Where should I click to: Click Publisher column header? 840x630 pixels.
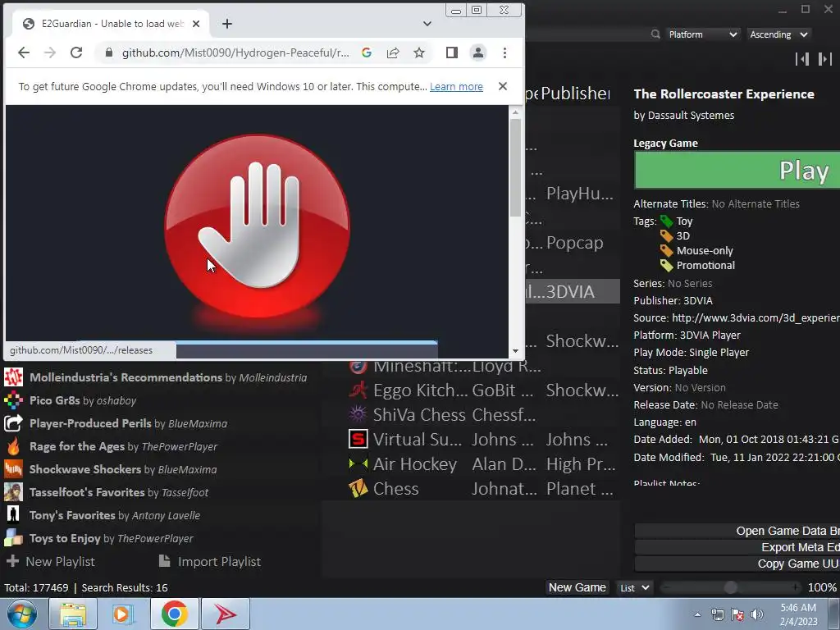tap(575, 94)
